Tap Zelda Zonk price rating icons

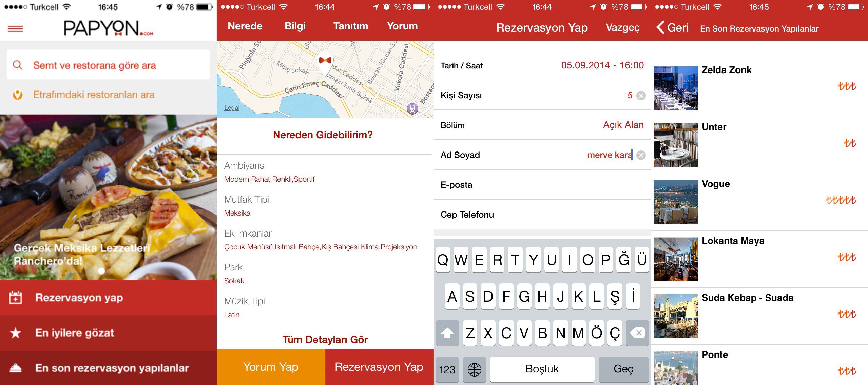[x=847, y=86]
